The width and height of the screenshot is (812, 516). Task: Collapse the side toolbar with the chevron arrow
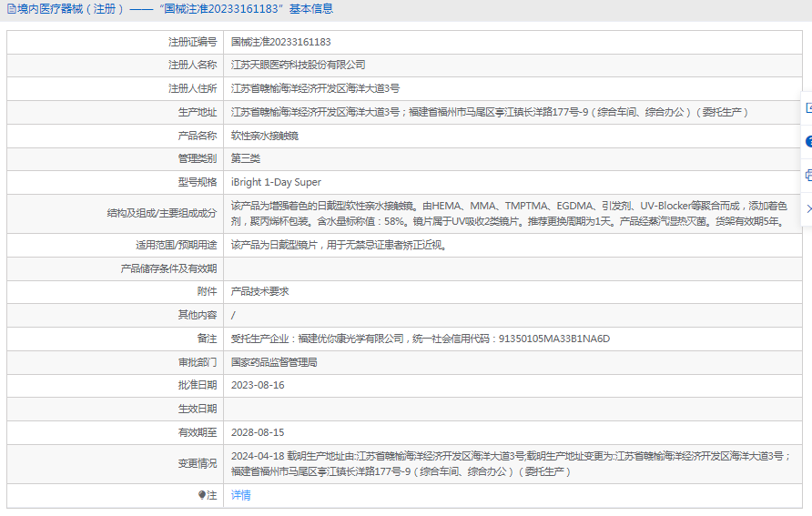pyautogui.click(x=809, y=208)
